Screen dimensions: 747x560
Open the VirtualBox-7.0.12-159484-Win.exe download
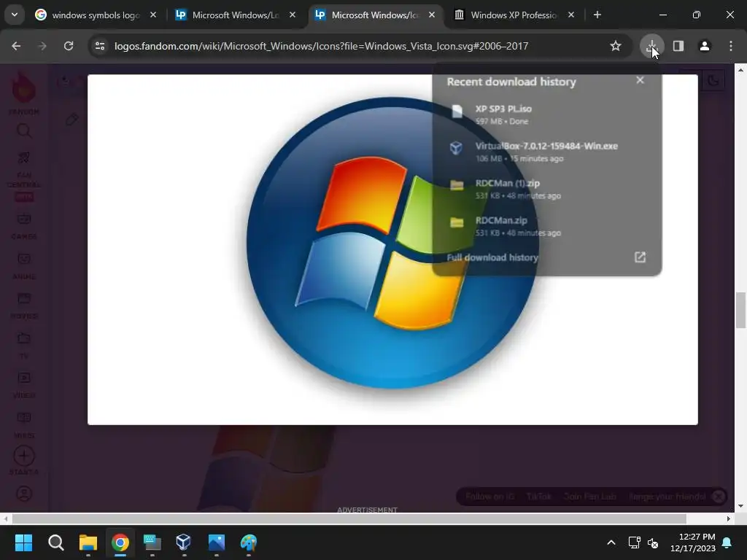[x=547, y=152]
